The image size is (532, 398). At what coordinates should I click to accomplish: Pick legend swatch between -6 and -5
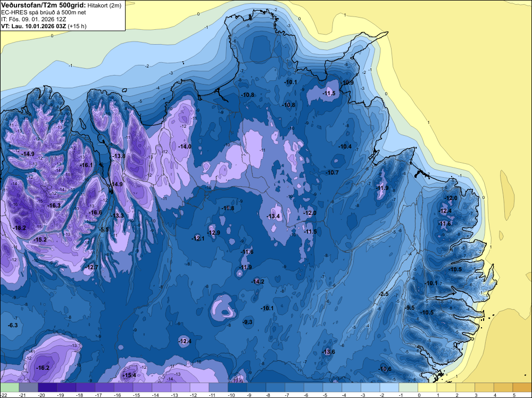[313, 387]
